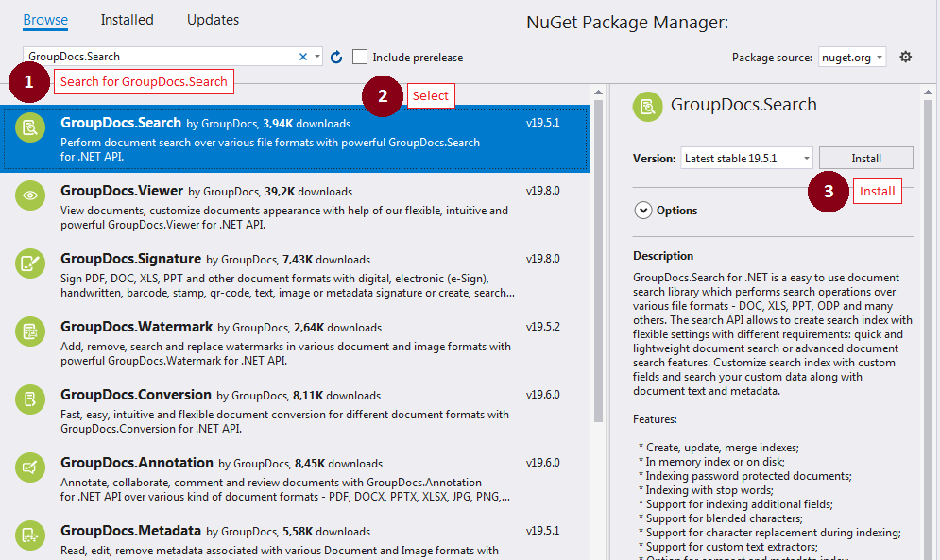Open the Package source dropdown
The height and width of the screenshot is (560, 940).
851,58
